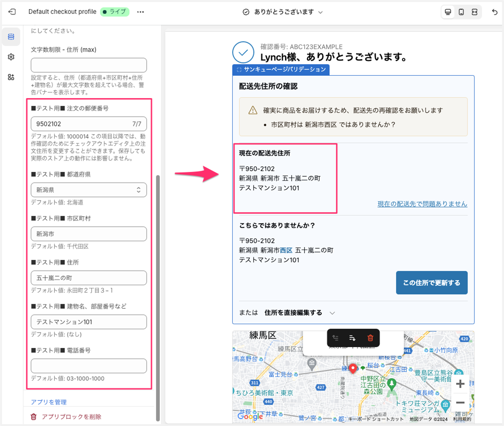Click the undo arrow icon
Screen dimensions: 504x426
point(495,12)
